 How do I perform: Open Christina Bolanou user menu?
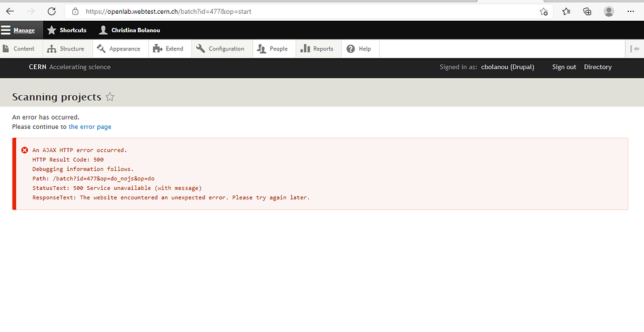(129, 30)
